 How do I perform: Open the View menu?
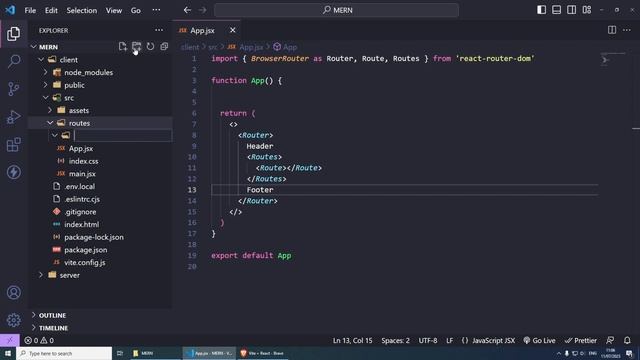click(114, 10)
